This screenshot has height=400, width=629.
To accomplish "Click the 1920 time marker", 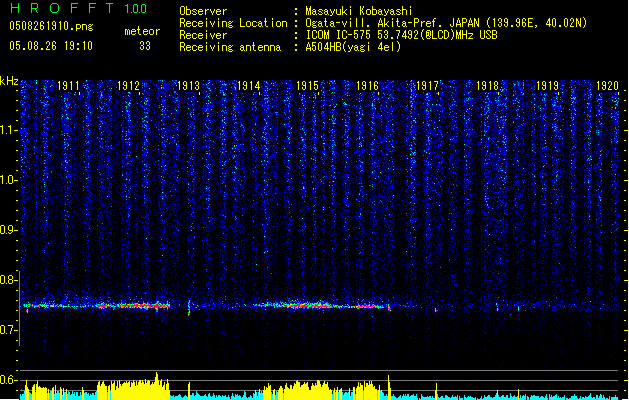I will click(607, 86).
